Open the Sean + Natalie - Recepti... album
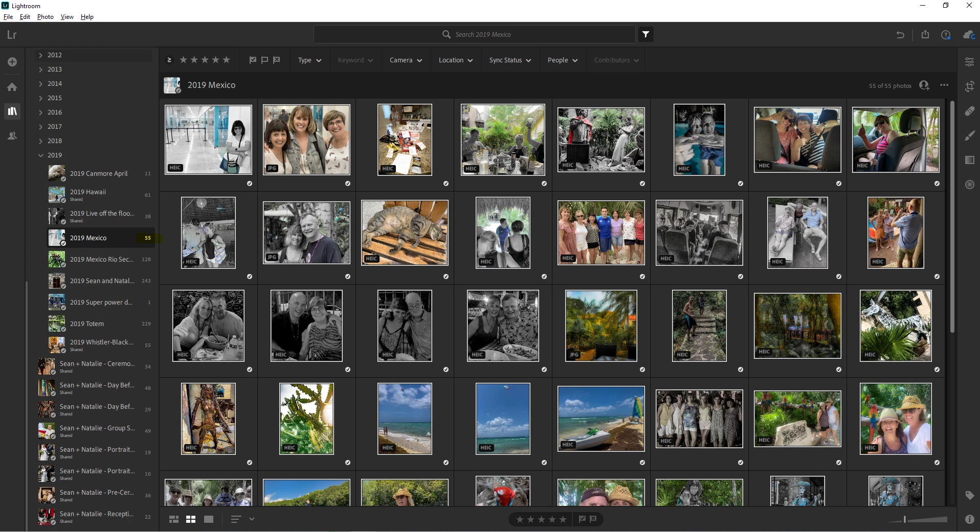The width and height of the screenshot is (980, 532). click(95, 517)
